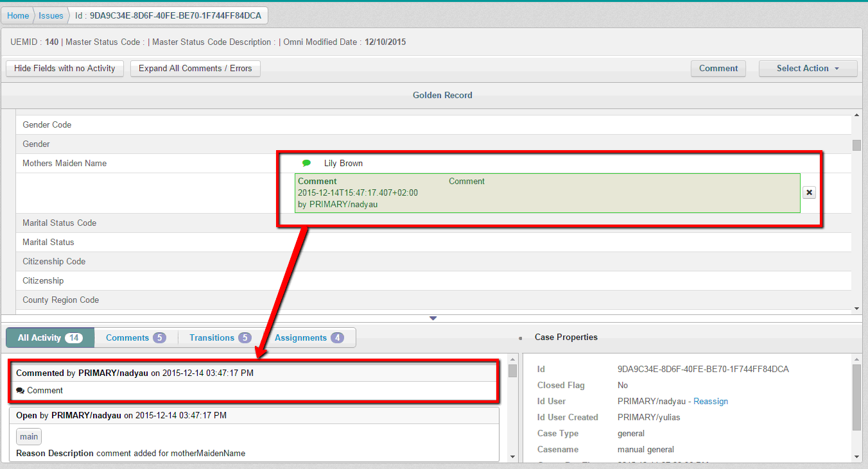The image size is (868, 469).
Task: Close the Mothers Maiden Name comment box
Action: click(x=809, y=192)
